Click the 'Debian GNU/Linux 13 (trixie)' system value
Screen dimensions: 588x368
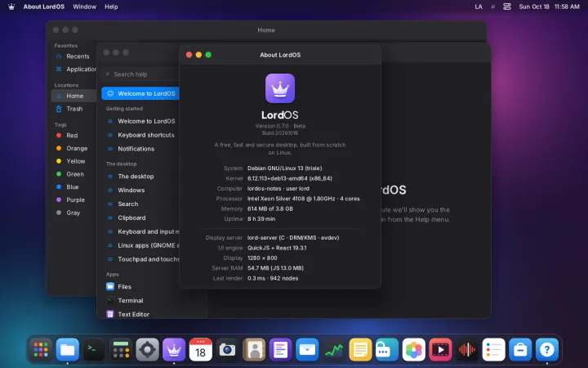285,168
